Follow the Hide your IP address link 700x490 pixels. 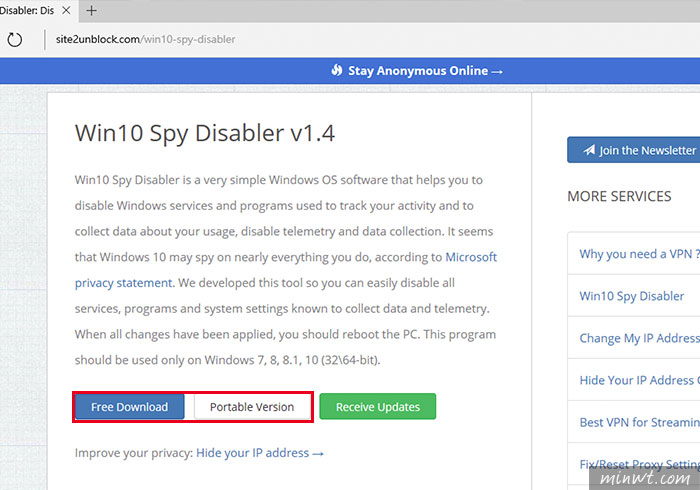tap(260, 453)
